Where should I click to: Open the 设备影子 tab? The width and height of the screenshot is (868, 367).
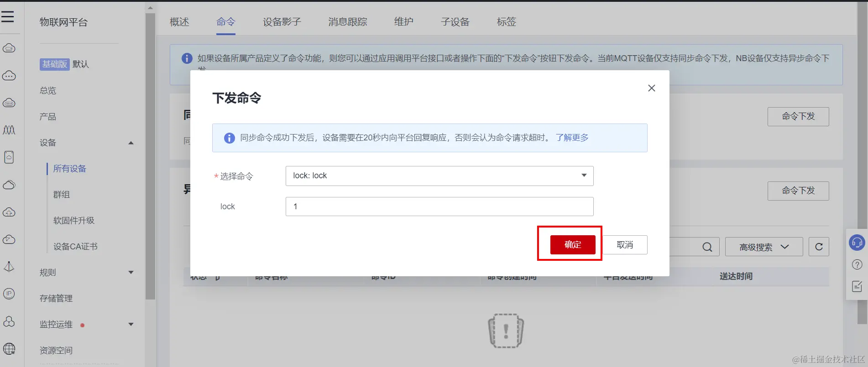coord(282,22)
